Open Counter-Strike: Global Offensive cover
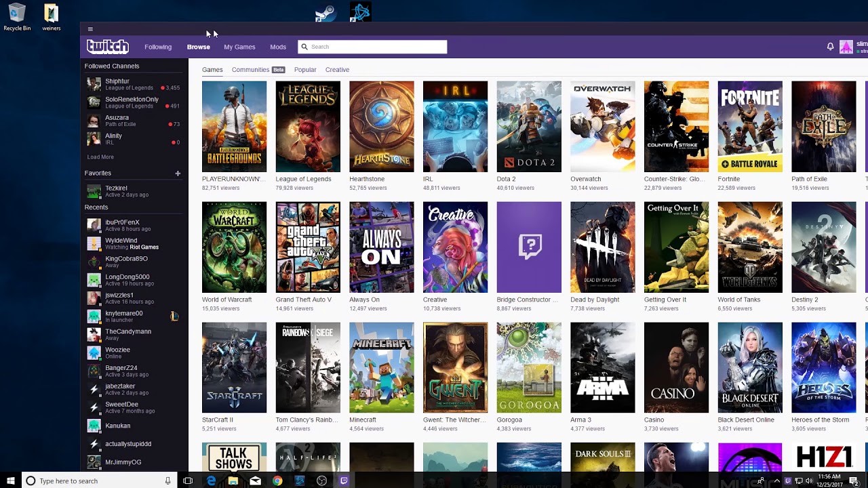 pos(676,127)
